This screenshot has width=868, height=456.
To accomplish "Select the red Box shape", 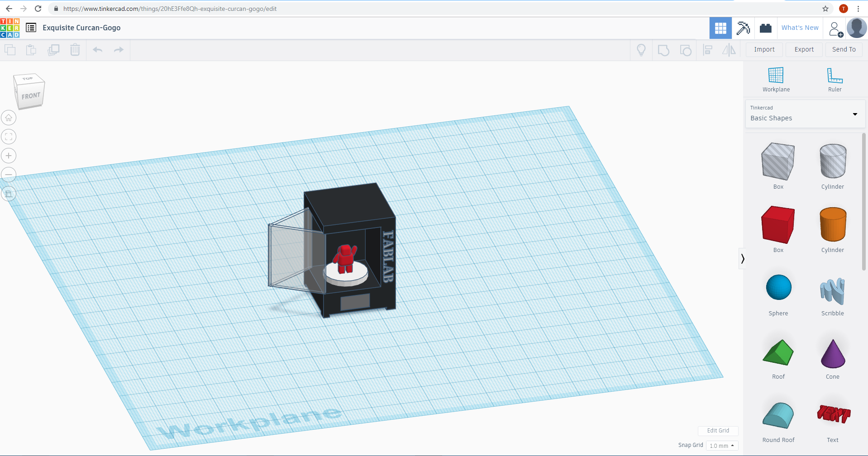I will (x=777, y=225).
